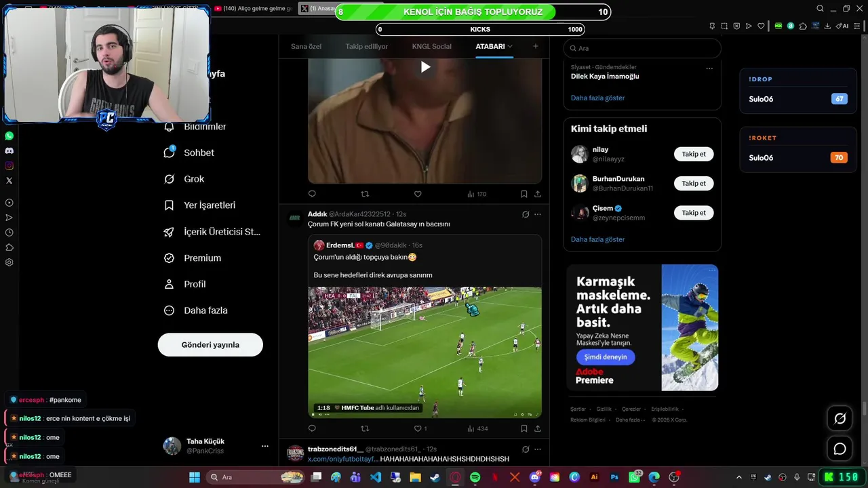
Task: Switch to the KNGL Social tab
Action: [x=431, y=46]
